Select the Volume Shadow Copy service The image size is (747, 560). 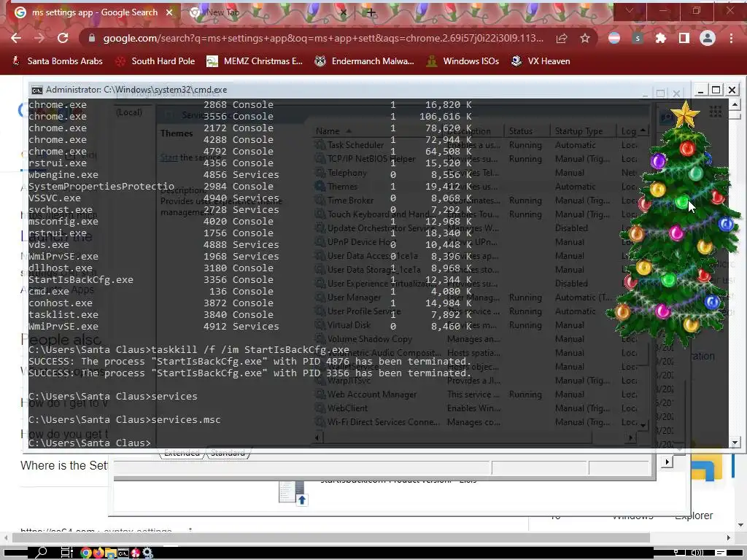click(x=369, y=338)
